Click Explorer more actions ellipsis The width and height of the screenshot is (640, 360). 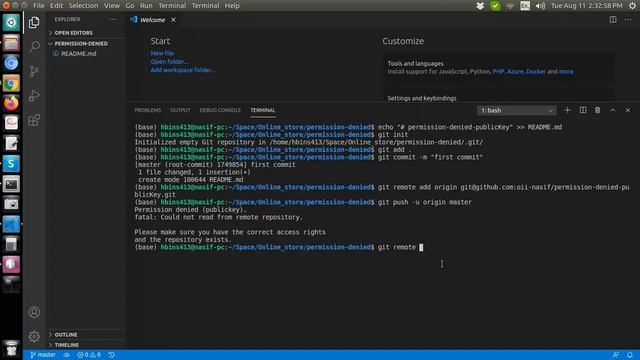113,19
